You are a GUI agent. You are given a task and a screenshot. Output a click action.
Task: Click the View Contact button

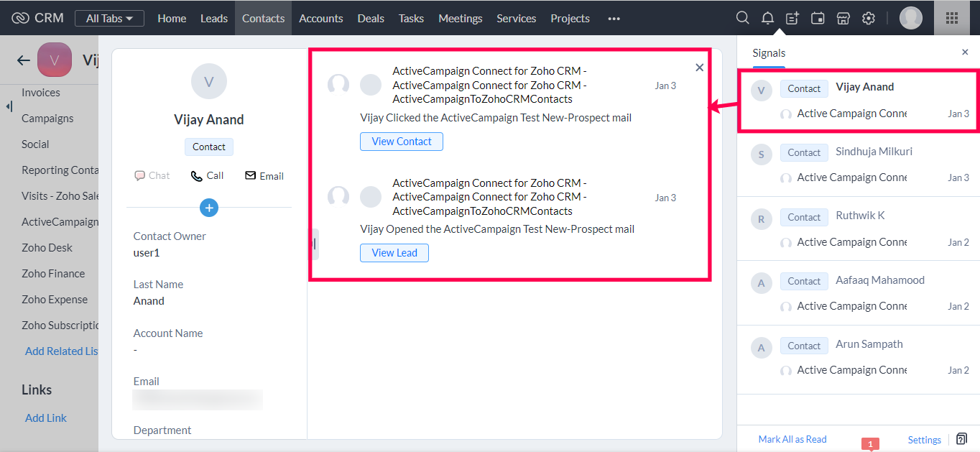pos(402,142)
